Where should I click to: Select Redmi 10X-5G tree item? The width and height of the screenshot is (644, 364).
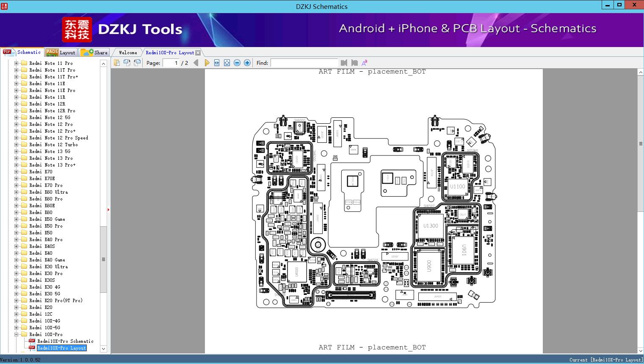tap(45, 328)
